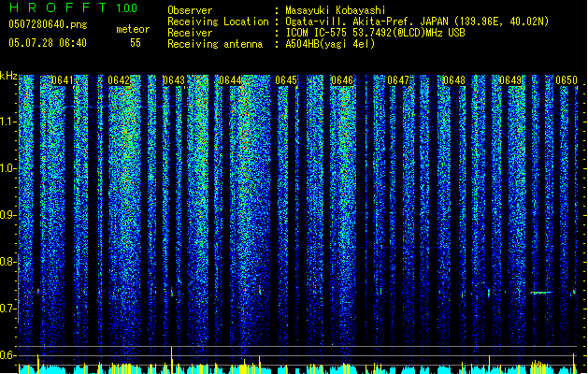
Task: Click the 0.6 kHz axis tick label
Action: pyautogui.click(x=8, y=355)
